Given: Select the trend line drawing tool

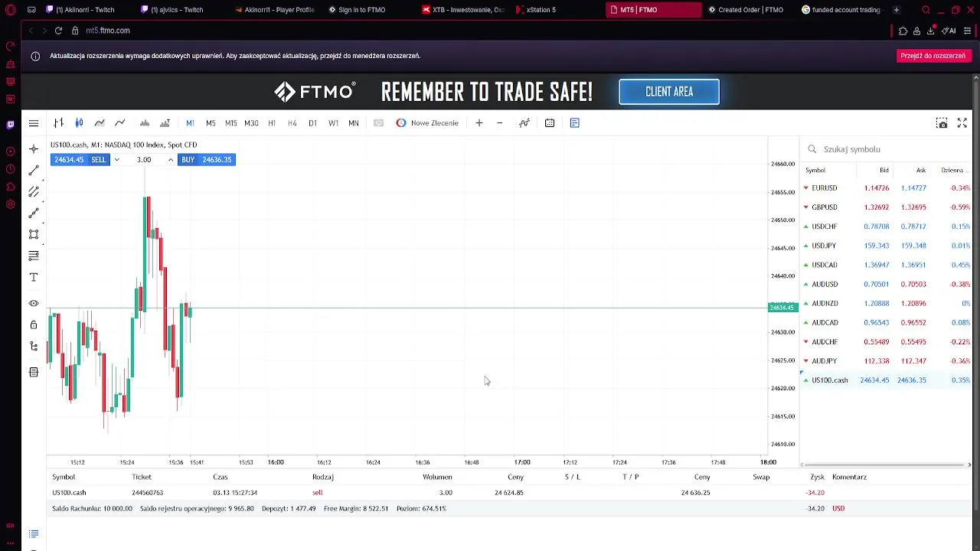Looking at the screenshot, I should pyautogui.click(x=34, y=171).
